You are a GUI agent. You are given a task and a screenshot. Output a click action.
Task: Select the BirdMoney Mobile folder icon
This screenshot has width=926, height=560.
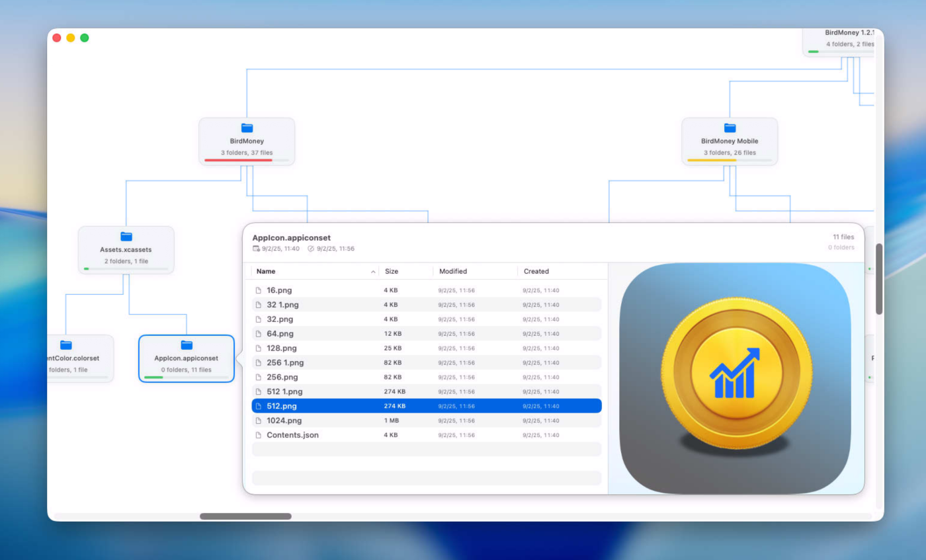[x=730, y=128]
